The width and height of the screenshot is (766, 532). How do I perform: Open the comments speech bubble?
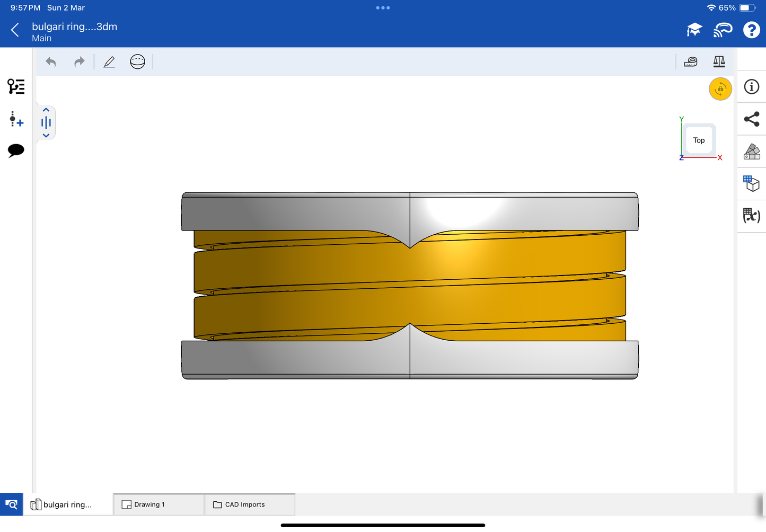pos(16,150)
